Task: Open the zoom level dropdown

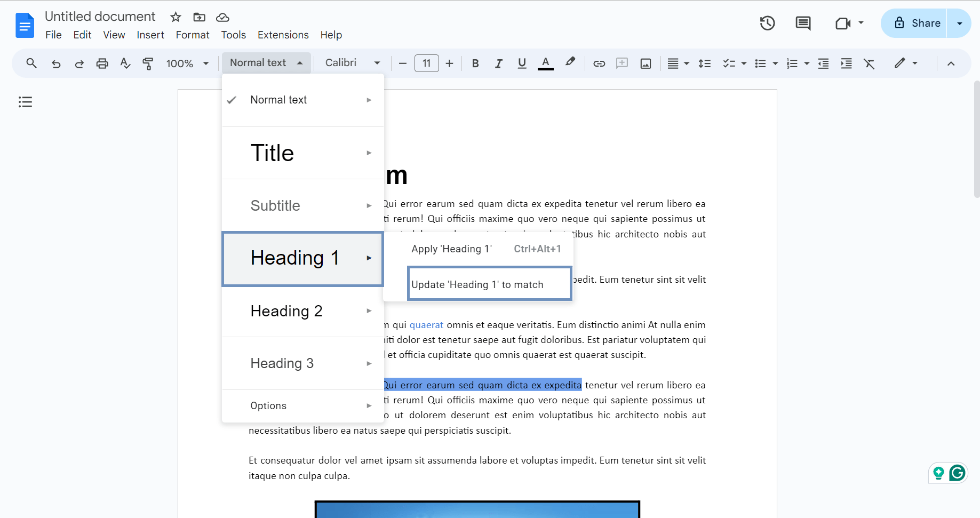Action: 187,63
